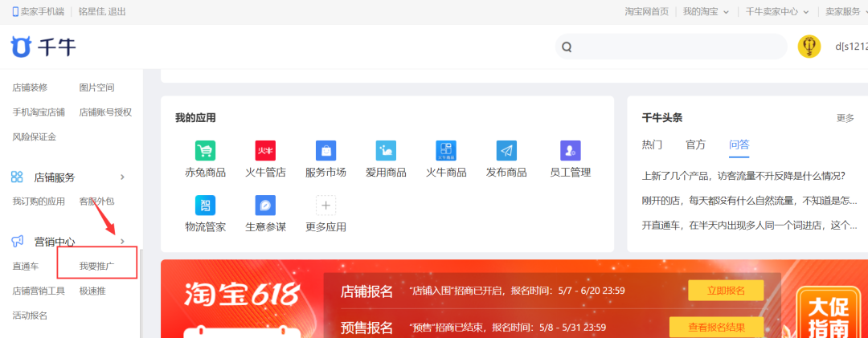Open the 员工管理 app icon
Screen dimensions: 868x338
[x=570, y=151]
